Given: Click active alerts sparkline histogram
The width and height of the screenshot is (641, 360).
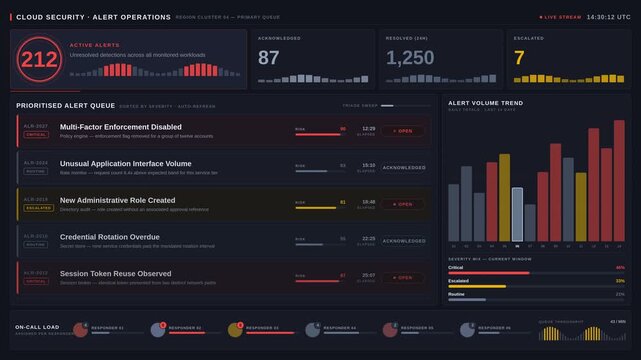Looking at the screenshot, I should (x=155, y=70).
